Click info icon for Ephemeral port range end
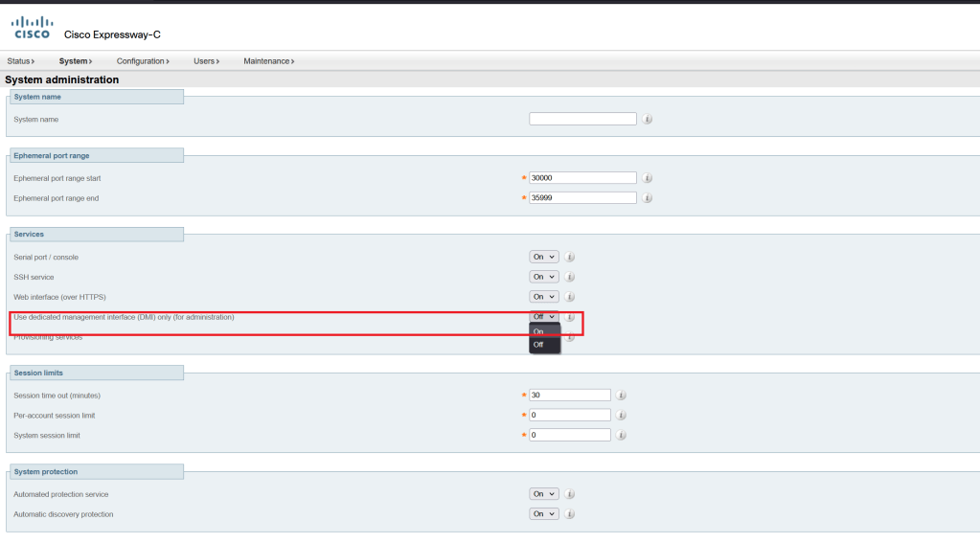 click(648, 198)
